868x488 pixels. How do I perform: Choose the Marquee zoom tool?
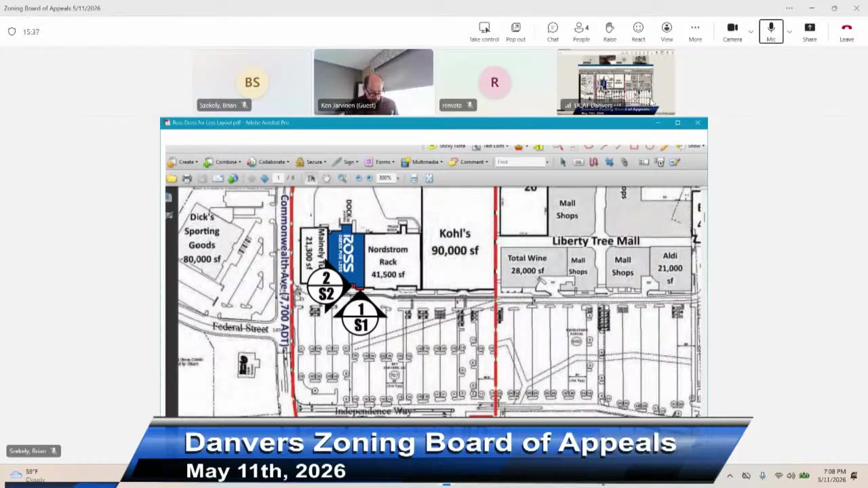point(342,178)
